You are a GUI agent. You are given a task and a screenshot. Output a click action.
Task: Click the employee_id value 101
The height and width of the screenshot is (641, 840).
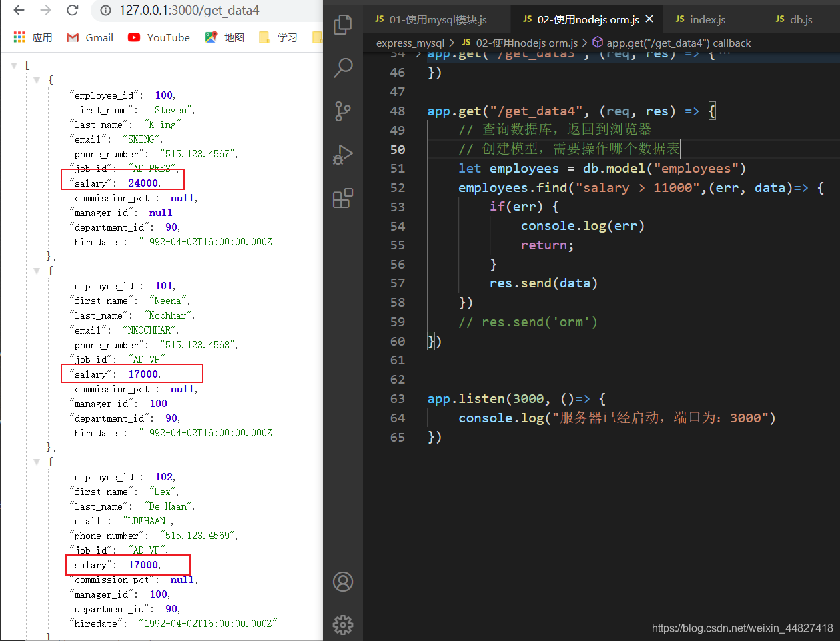tap(164, 286)
